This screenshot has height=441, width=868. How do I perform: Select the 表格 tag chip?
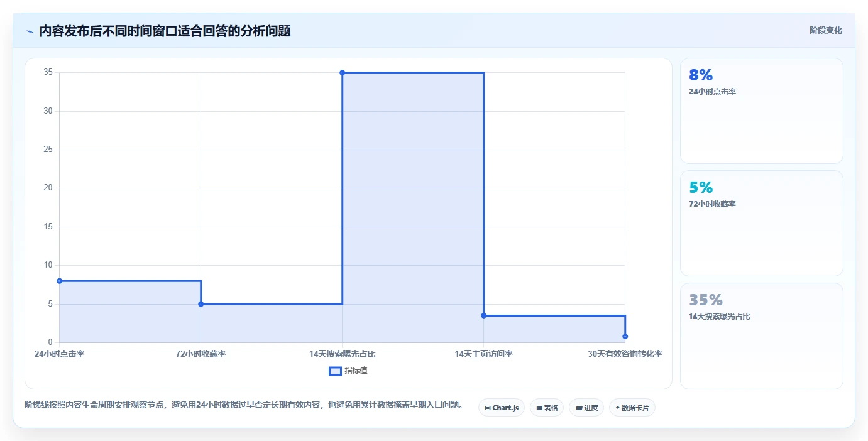coord(547,408)
